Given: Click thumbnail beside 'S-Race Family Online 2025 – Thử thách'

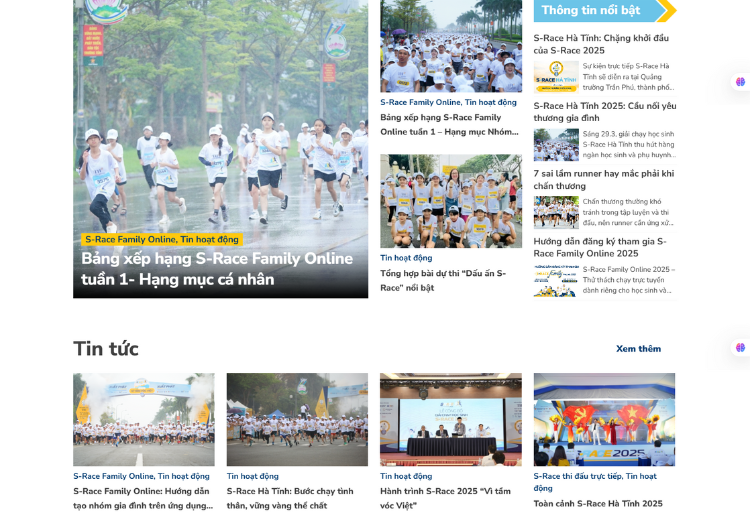Looking at the screenshot, I should [x=556, y=280].
